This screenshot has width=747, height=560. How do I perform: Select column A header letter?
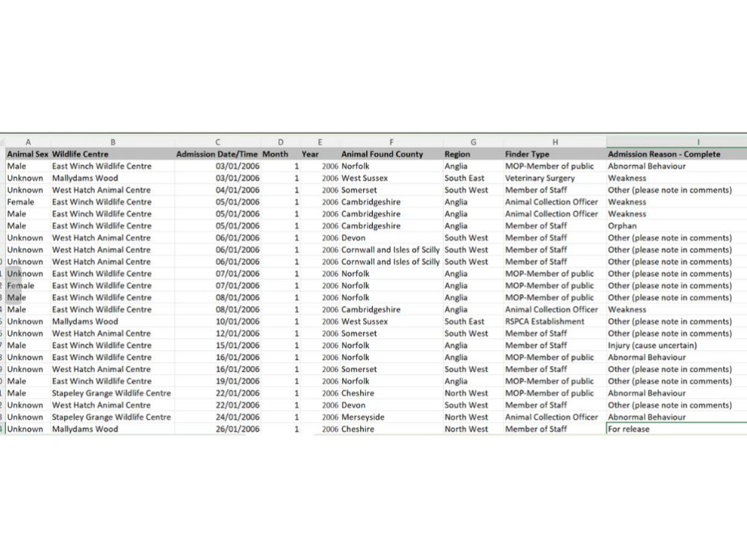(x=28, y=142)
